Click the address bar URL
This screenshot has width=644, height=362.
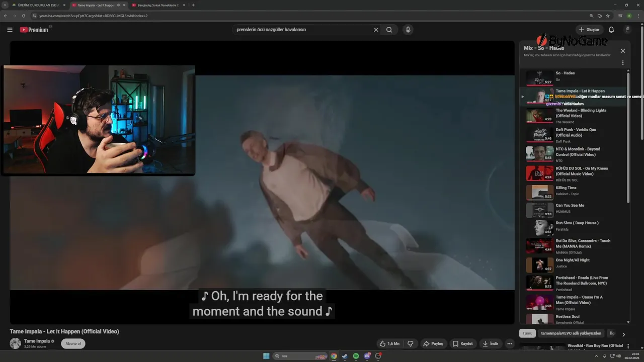pos(93,16)
